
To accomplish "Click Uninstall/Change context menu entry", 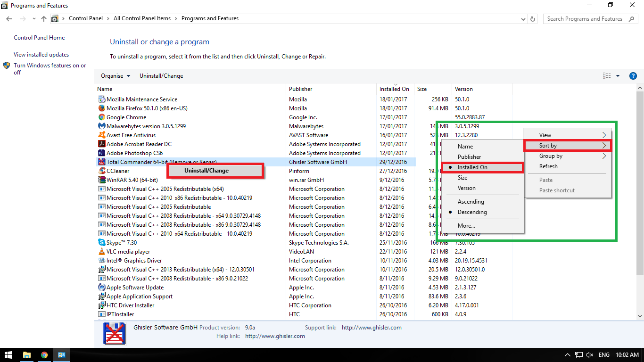I will (215, 171).
